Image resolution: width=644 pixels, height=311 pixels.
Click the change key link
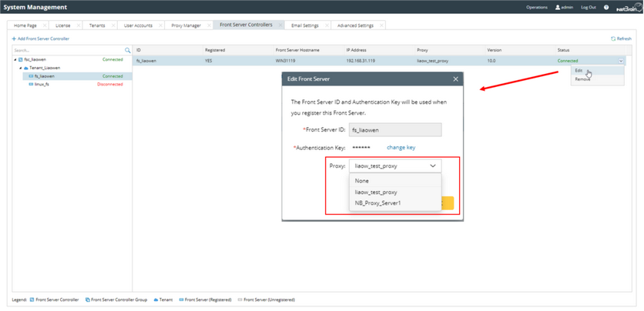coord(401,148)
